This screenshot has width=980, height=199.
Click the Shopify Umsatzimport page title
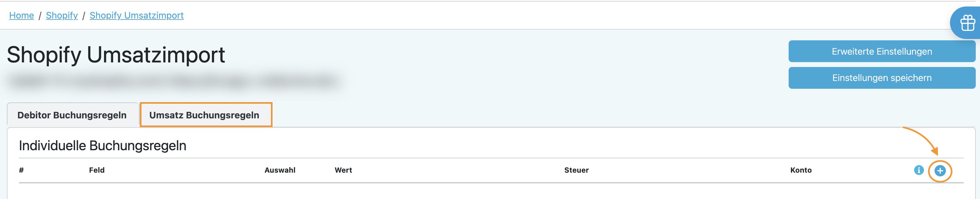(116, 55)
